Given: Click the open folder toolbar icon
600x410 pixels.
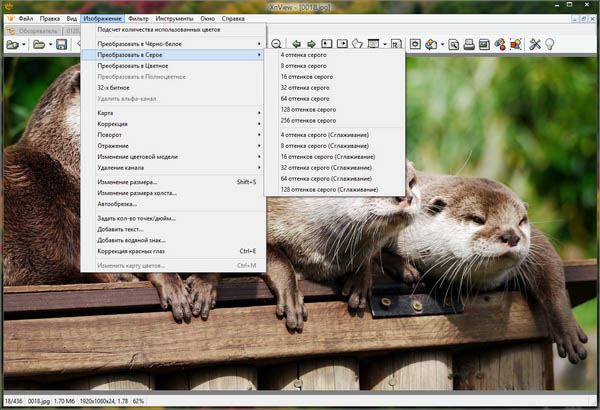Looking at the screenshot, I should (x=39, y=45).
